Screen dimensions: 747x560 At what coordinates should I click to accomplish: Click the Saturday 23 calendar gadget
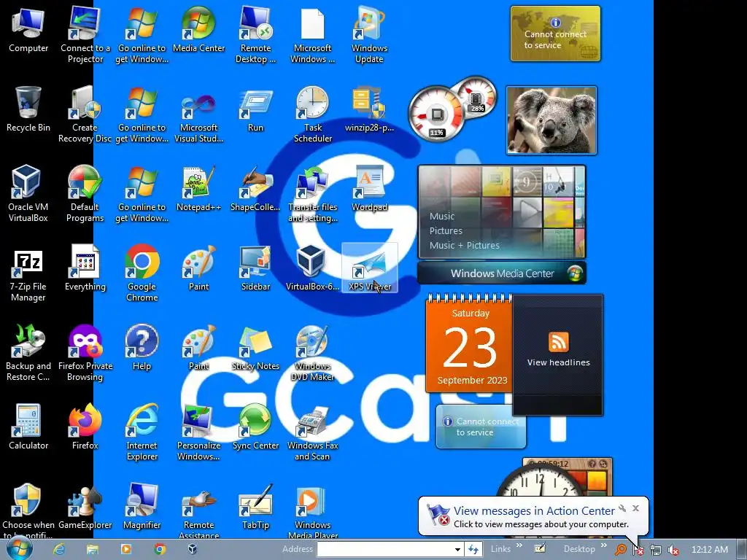click(x=470, y=344)
